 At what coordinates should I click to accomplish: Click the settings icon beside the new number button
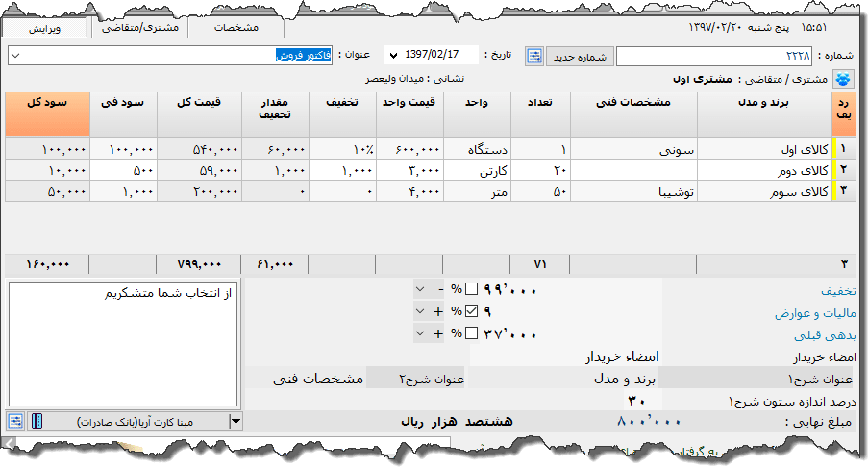[535, 56]
